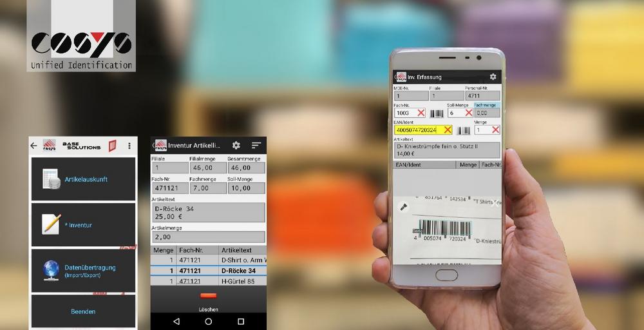Open settings gear in Inventur Artikelliste
Viewport: 644px width, 330px height.
pyautogui.click(x=236, y=146)
